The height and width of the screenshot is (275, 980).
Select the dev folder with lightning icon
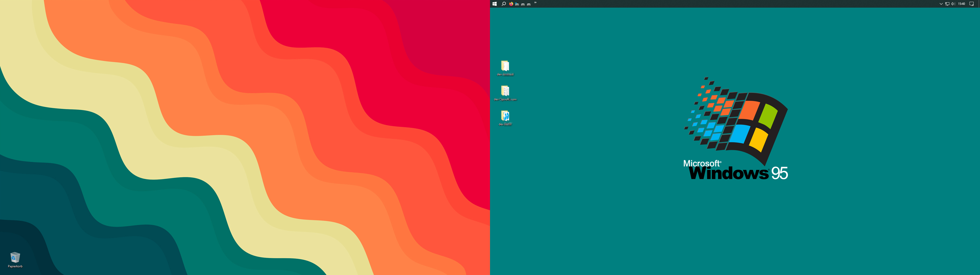(505, 115)
